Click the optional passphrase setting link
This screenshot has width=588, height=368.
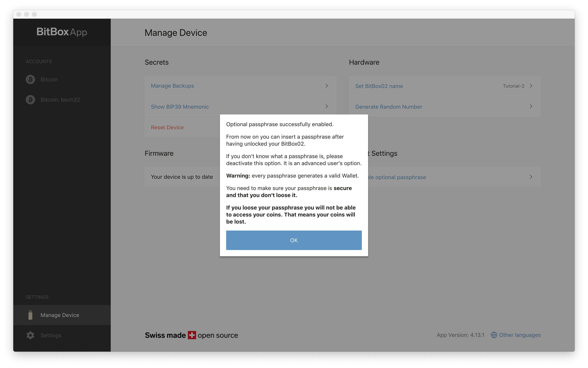(x=397, y=177)
